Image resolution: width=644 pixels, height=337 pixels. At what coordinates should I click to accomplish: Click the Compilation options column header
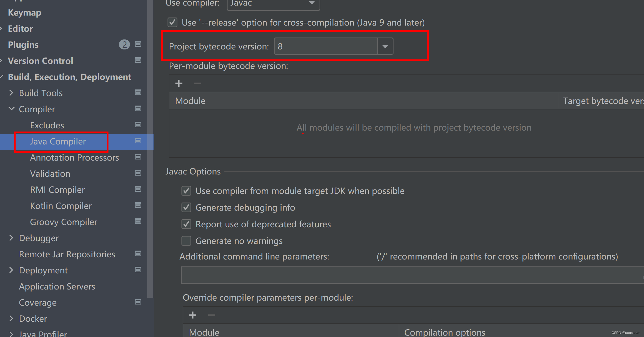(x=522, y=331)
